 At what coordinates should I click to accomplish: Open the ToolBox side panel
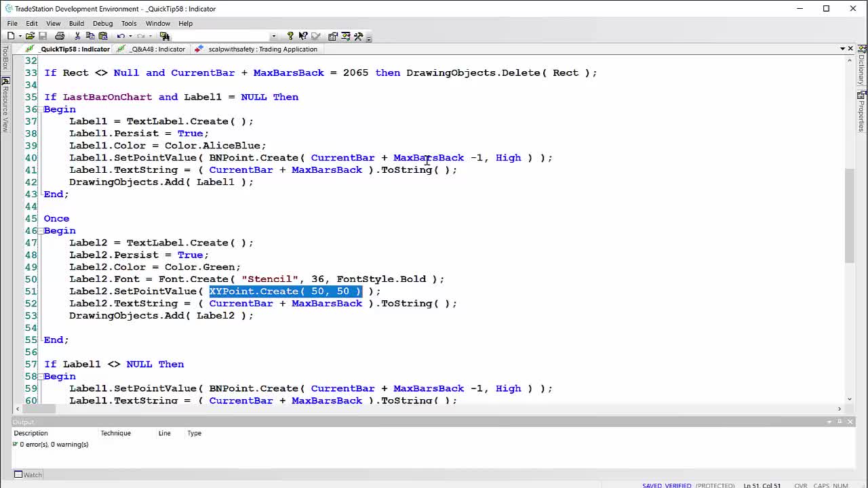5,58
